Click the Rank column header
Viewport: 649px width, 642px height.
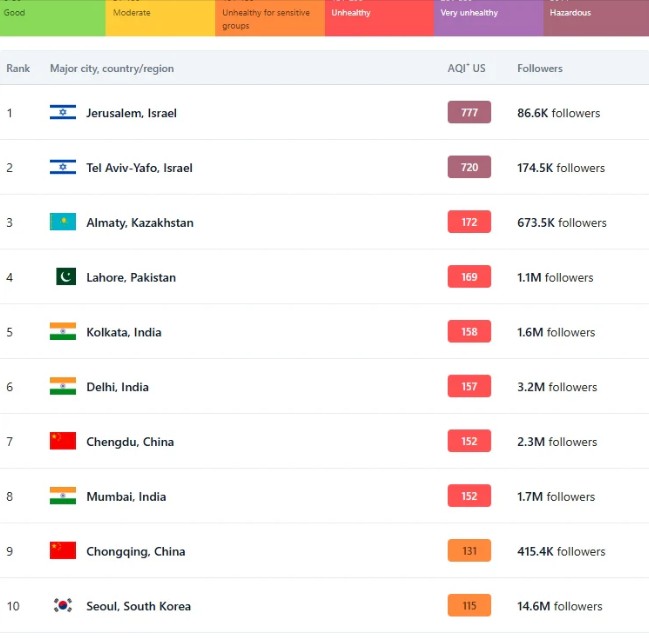coord(18,69)
